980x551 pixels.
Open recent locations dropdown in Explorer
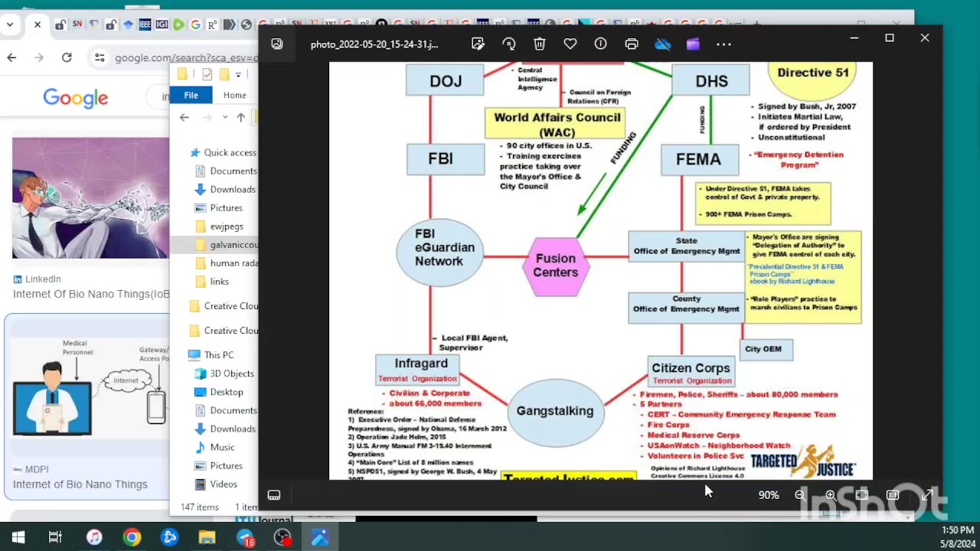224,117
